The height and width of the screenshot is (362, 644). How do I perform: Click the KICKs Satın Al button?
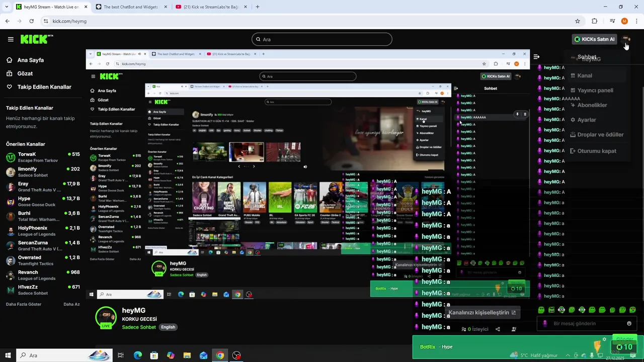[x=595, y=39]
